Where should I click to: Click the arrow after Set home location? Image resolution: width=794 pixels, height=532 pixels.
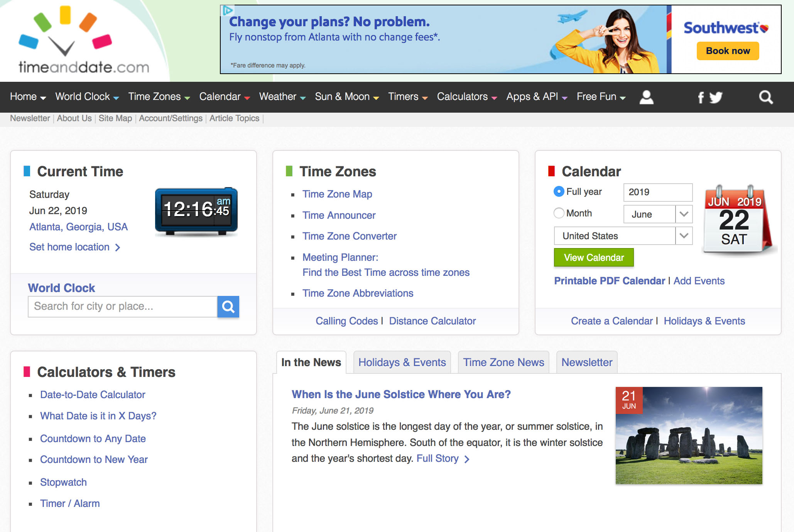pos(118,248)
